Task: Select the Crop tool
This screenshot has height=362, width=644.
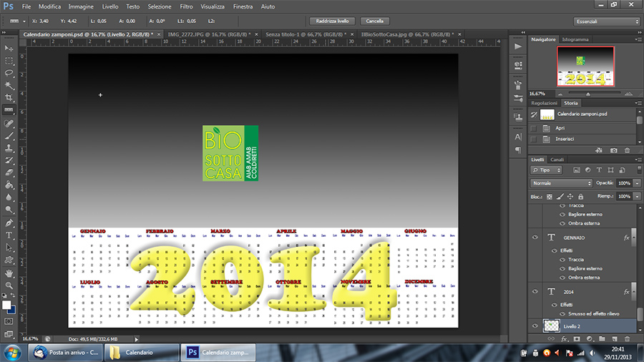Action: (x=9, y=97)
